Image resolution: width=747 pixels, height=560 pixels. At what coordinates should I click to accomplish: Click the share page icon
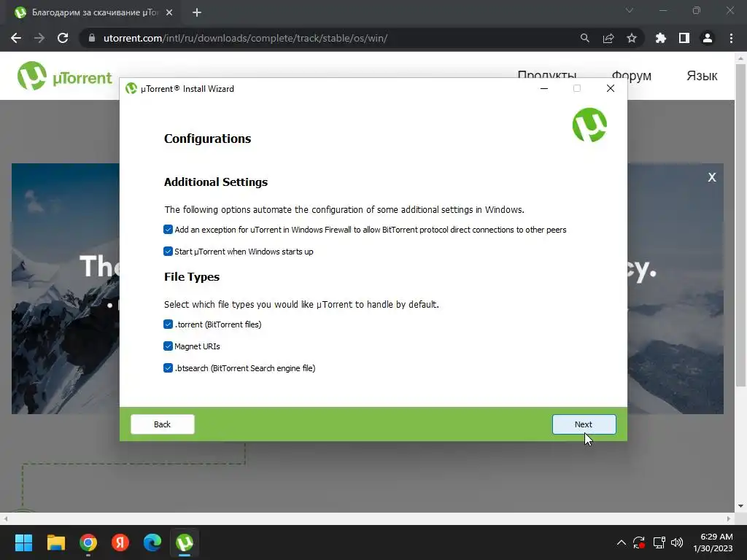point(608,38)
